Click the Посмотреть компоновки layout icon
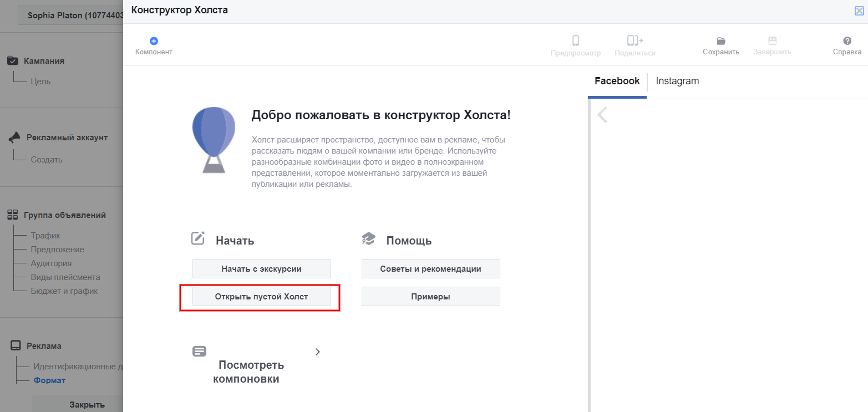The image size is (868, 412). tap(199, 352)
